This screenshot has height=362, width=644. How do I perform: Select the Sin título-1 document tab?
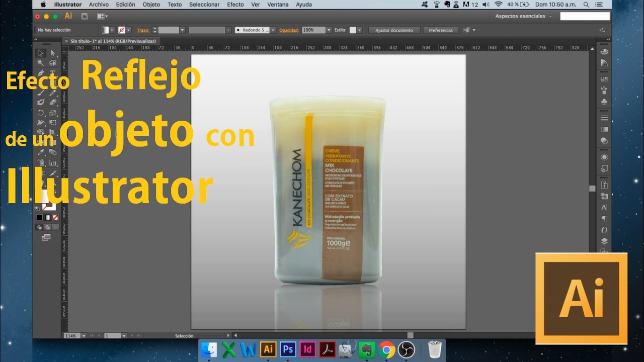click(110, 41)
